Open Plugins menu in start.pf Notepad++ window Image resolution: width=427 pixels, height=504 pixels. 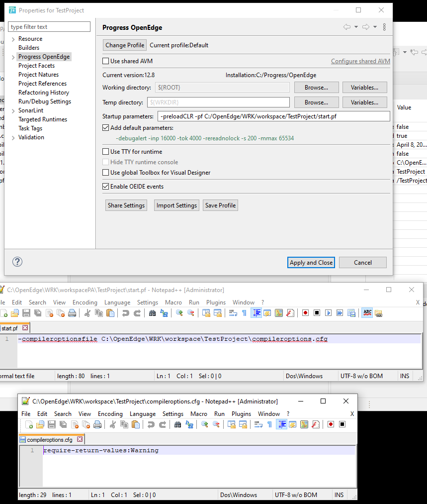point(216,302)
